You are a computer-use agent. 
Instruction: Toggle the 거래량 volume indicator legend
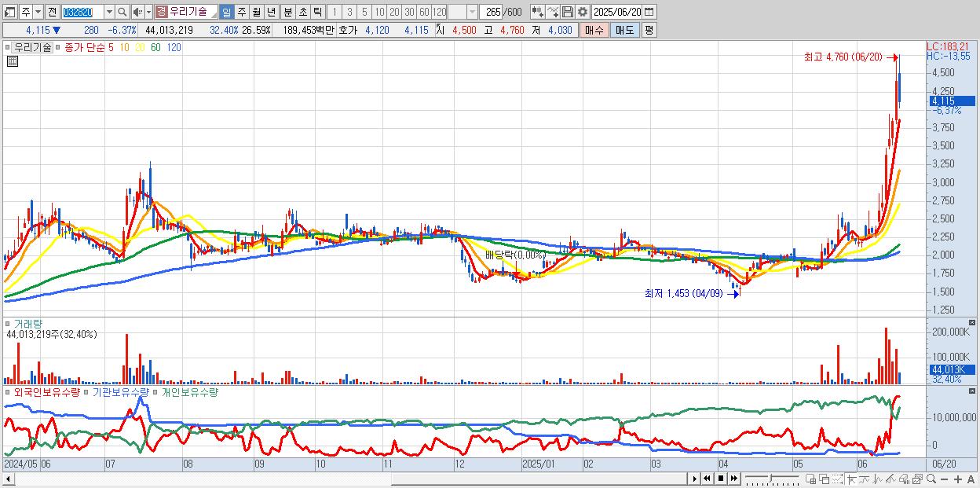point(27,323)
